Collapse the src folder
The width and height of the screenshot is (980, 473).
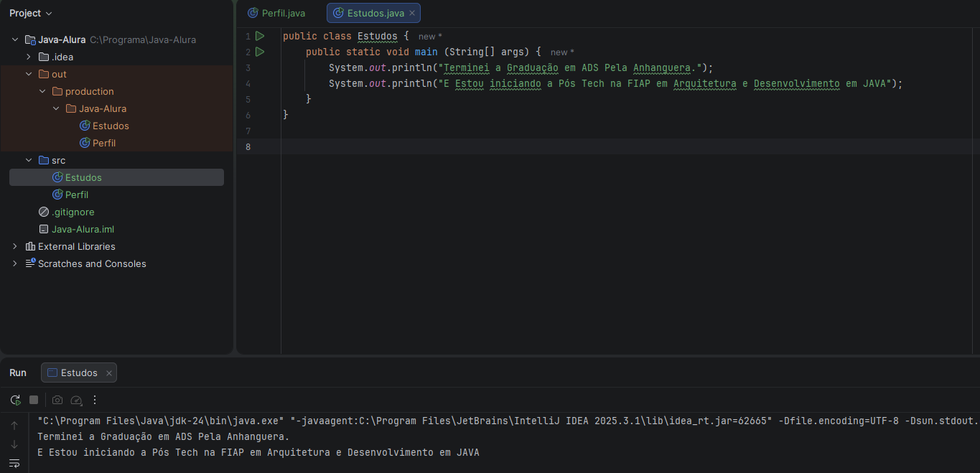tap(29, 160)
